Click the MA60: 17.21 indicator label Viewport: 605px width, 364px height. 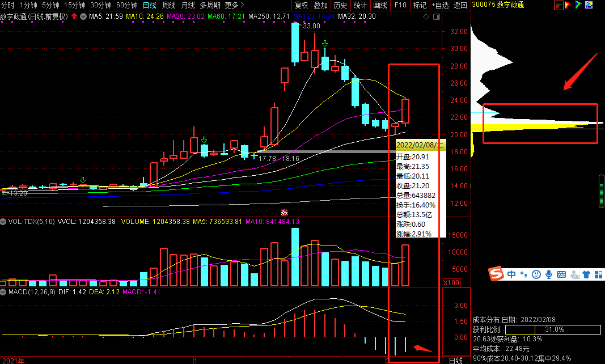click(x=226, y=16)
